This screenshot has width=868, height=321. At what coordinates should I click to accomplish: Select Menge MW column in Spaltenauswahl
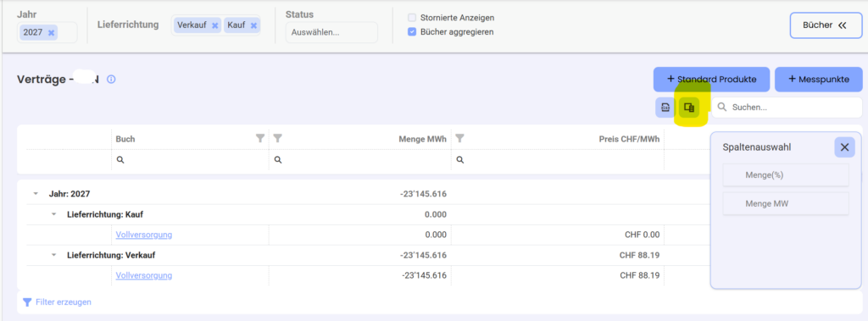click(x=786, y=203)
